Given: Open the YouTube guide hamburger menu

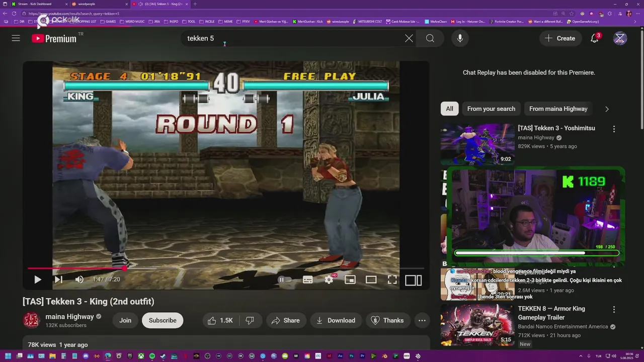Looking at the screenshot, I should [x=16, y=38].
